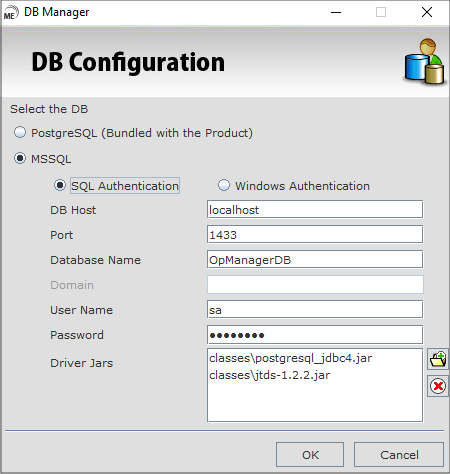The height and width of the screenshot is (474, 450).
Task: Click the Select the DB label
Action: 49,109
